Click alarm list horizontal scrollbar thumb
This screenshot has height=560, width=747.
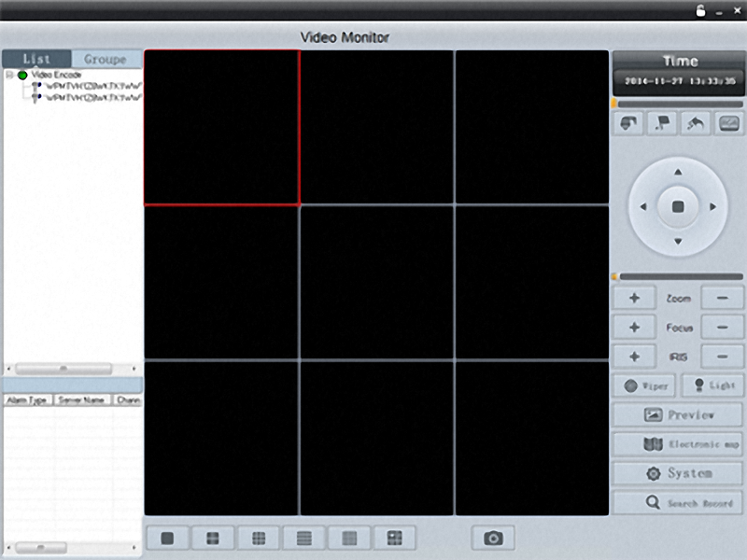[x=40, y=547]
